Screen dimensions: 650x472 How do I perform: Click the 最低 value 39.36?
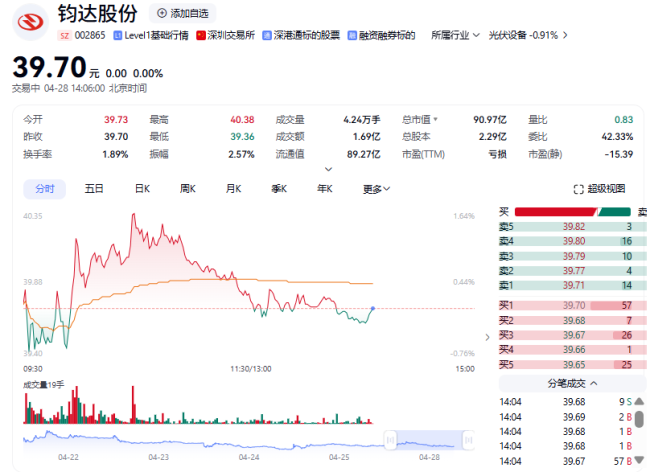point(242,137)
